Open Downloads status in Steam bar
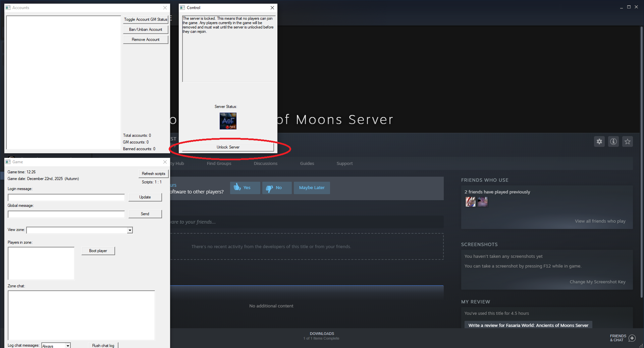This screenshot has width=644, height=348. pyautogui.click(x=322, y=336)
